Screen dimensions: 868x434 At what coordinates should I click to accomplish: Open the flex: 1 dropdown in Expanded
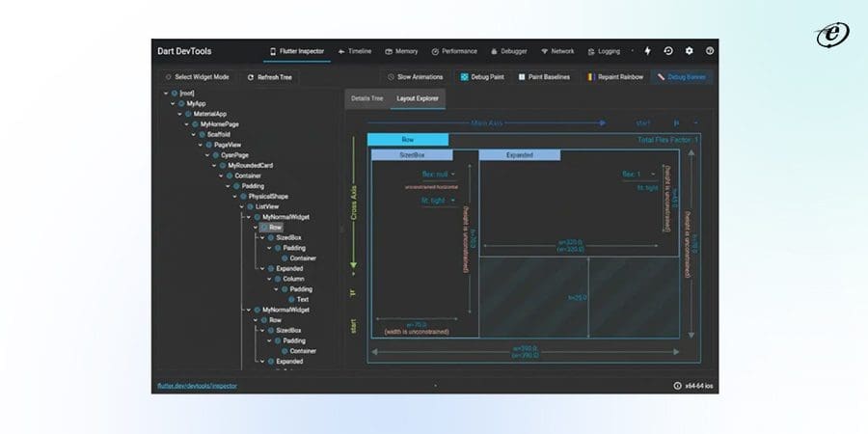pos(638,175)
